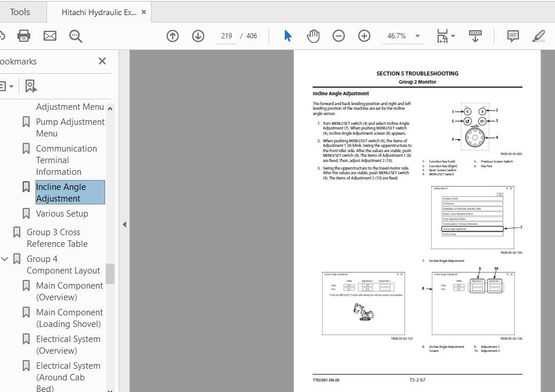Zoom in with the plus icon

coord(364,36)
